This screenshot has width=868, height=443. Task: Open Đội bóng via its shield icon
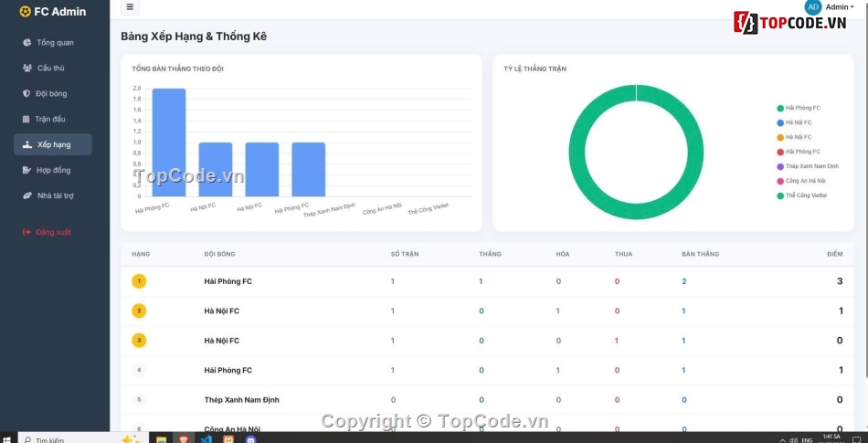pos(26,93)
